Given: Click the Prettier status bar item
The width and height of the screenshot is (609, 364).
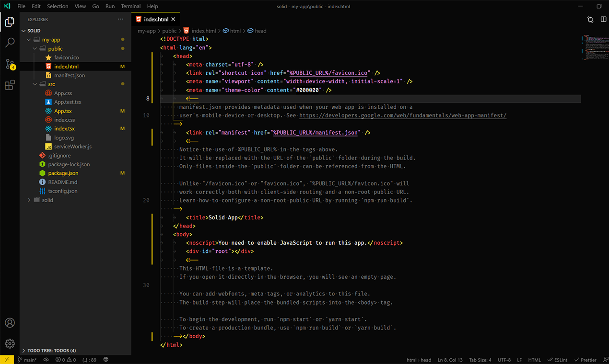Looking at the screenshot, I should pyautogui.click(x=586, y=360).
